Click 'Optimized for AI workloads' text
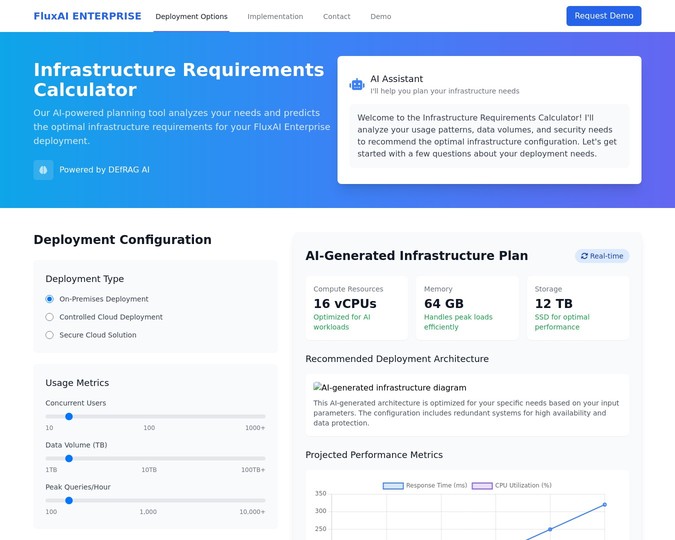The height and width of the screenshot is (540, 675). [342, 322]
